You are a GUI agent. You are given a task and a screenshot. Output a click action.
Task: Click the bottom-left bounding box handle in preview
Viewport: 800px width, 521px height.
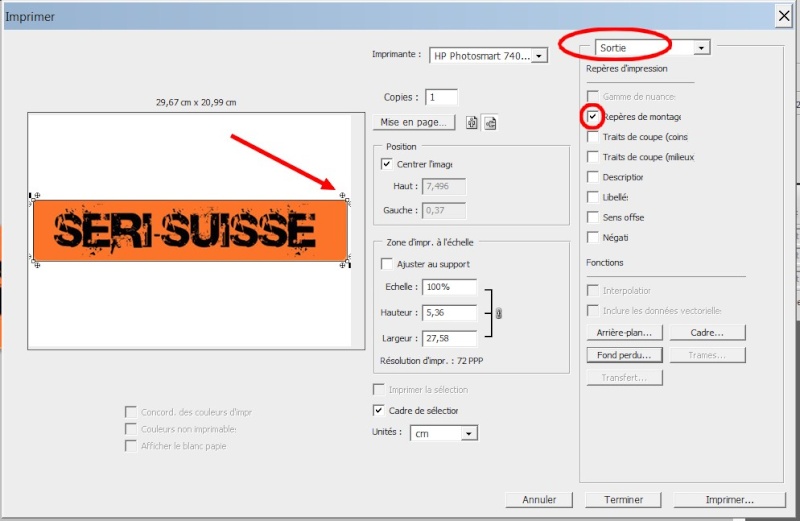[34, 261]
